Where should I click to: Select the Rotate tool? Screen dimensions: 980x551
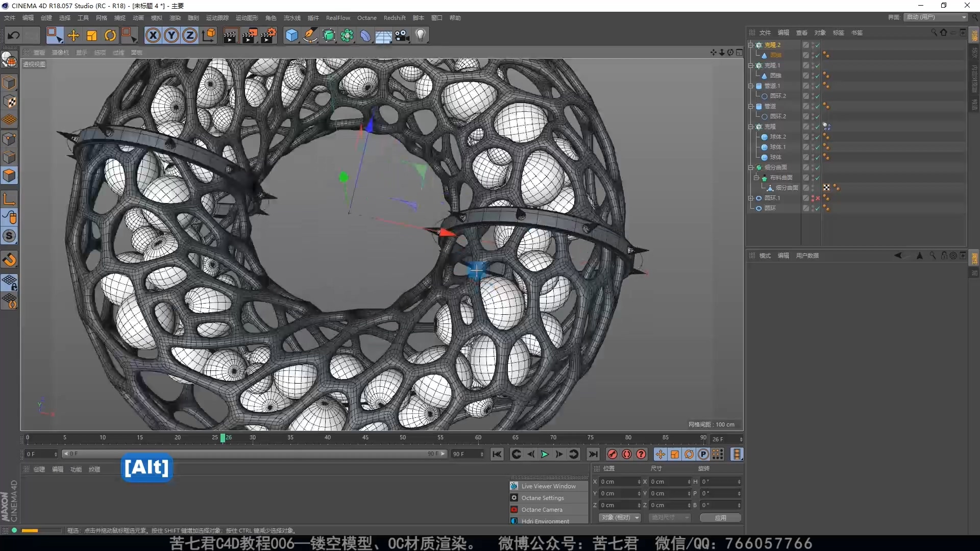[110, 35]
